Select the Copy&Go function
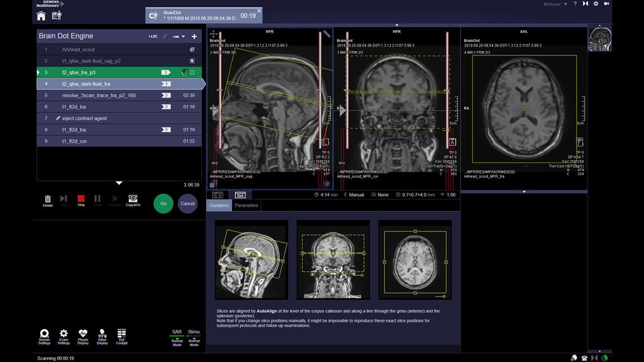Screen dimensions: 644x362 pyautogui.click(x=132, y=200)
